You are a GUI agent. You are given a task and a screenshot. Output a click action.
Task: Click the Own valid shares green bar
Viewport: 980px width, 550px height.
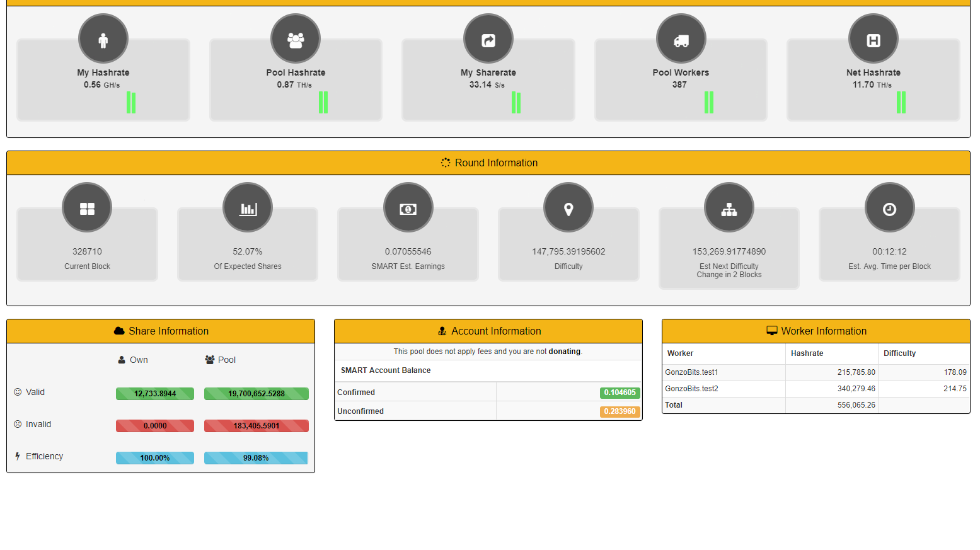tap(155, 394)
